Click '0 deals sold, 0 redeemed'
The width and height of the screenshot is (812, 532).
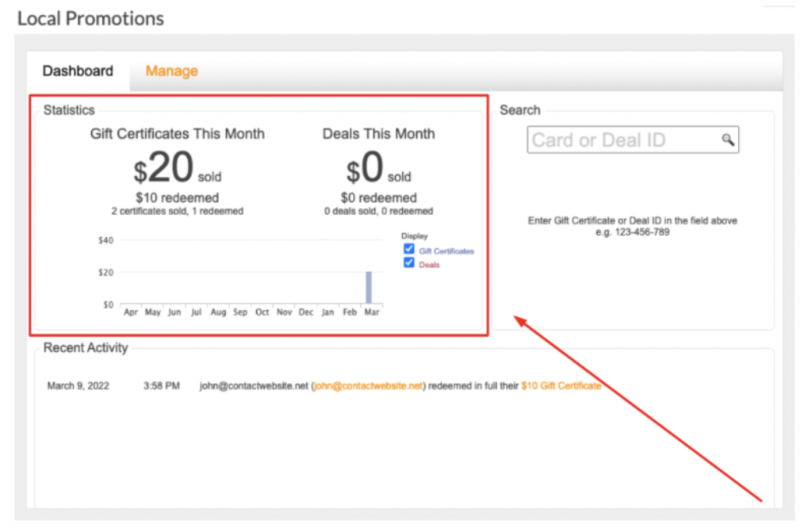pyautogui.click(x=378, y=212)
